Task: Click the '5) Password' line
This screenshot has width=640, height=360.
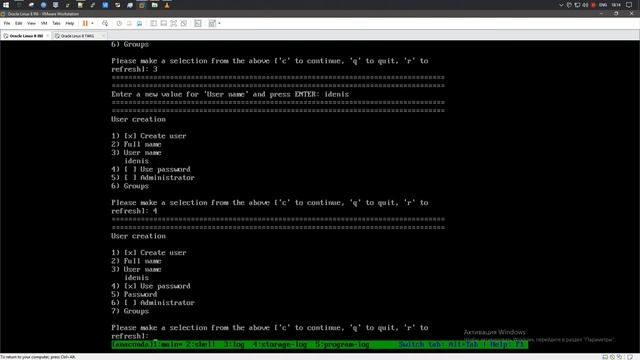Action: pos(134,294)
